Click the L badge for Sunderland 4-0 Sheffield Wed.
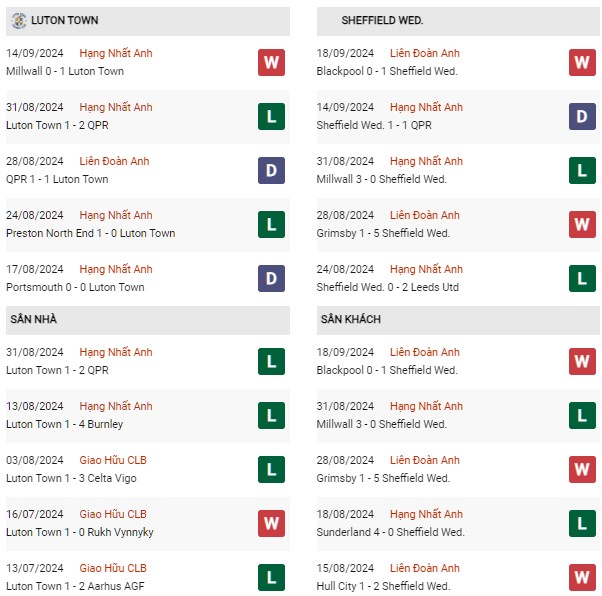Screen dimensions: 602x596 tap(582, 523)
